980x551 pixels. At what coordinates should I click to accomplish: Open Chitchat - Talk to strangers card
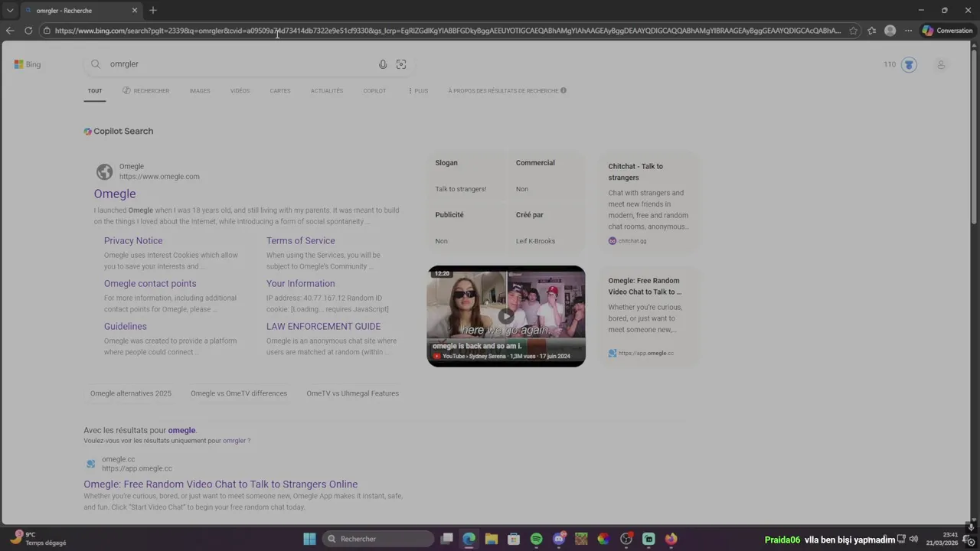[x=649, y=203]
